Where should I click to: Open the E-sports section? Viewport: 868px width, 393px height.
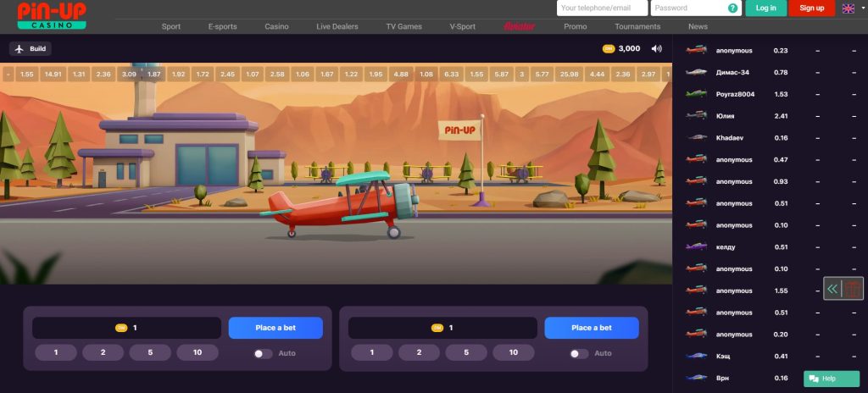pos(223,26)
